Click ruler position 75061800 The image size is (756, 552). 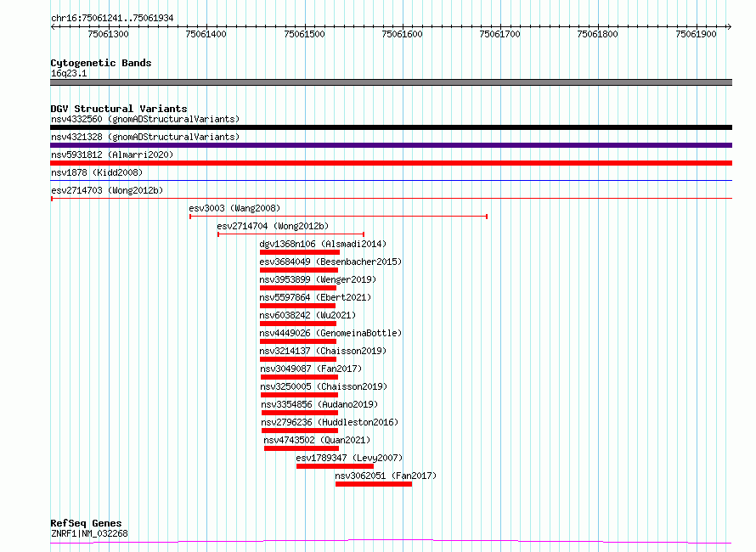click(598, 34)
